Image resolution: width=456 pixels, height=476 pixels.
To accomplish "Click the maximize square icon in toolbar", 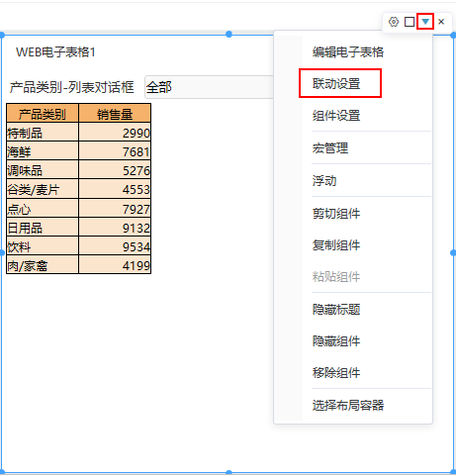I will [410, 22].
